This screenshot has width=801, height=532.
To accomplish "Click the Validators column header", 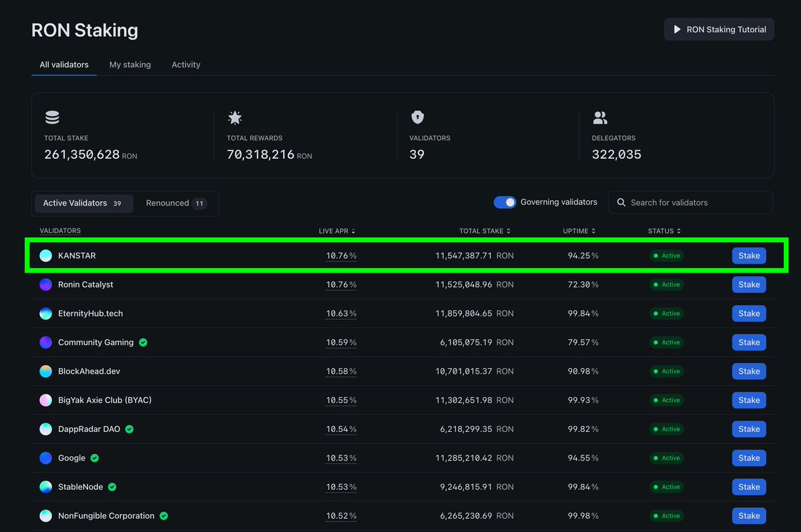I will click(60, 231).
